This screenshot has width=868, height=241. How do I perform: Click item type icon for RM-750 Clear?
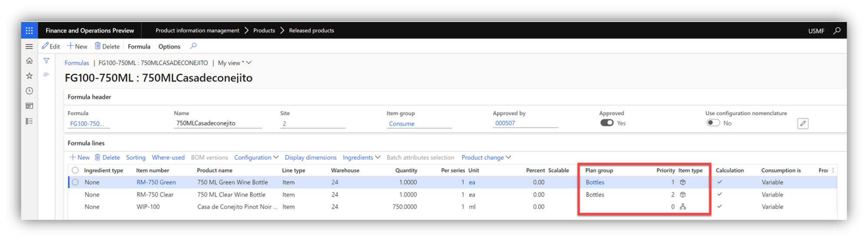[x=683, y=195]
